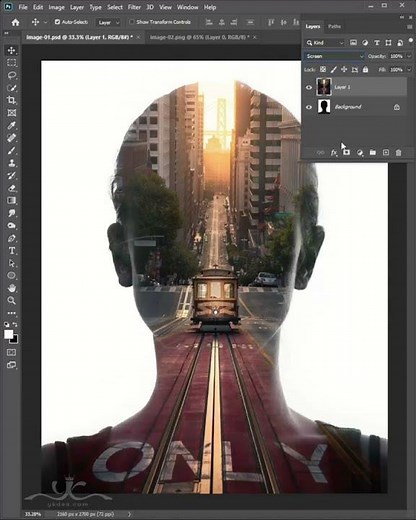Viewport: 416px width, 520px height.
Task: Expand the status bar info arrow
Action: click(129, 514)
